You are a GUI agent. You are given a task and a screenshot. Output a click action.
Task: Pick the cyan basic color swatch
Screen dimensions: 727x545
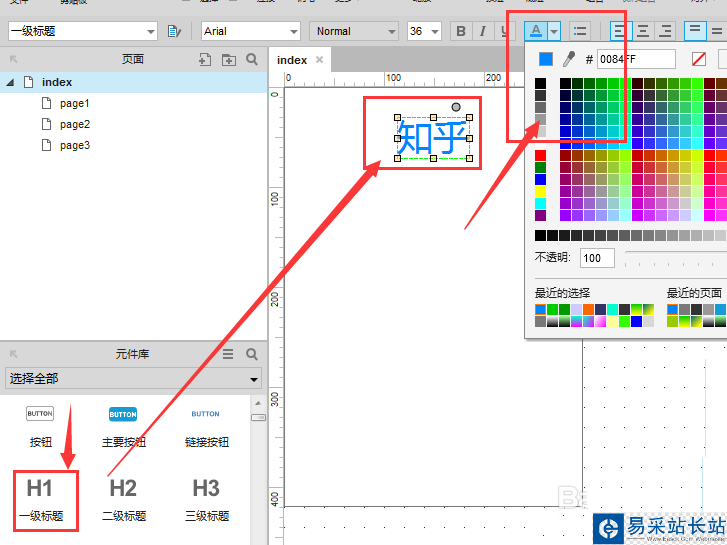(x=541, y=203)
